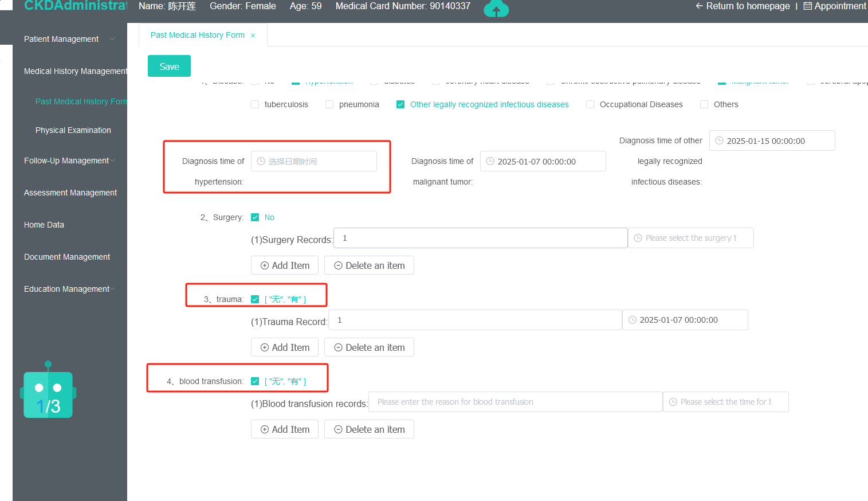
Task: Click the calendar icon beside Appointment
Action: click(x=807, y=6)
